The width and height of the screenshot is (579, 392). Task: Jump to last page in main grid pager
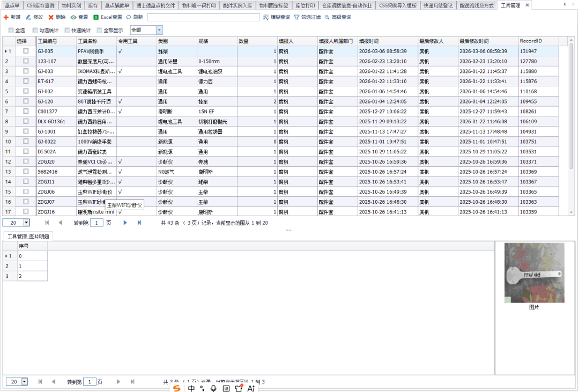pos(139,223)
